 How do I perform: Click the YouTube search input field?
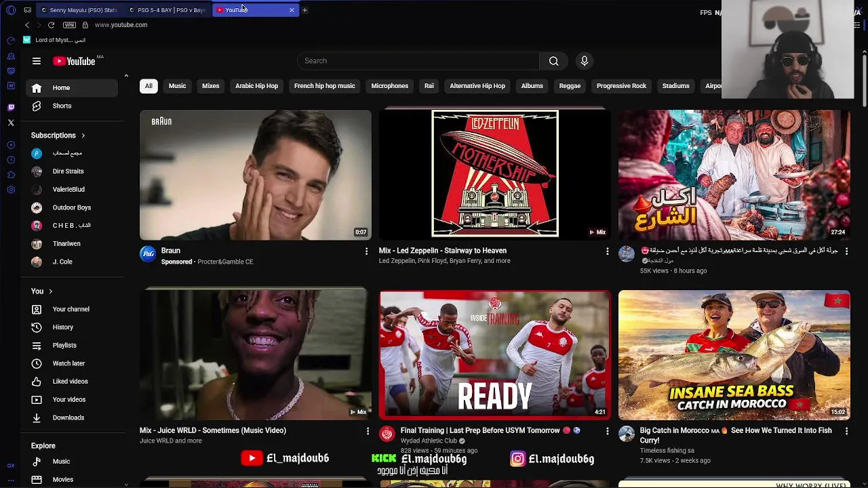pos(418,61)
